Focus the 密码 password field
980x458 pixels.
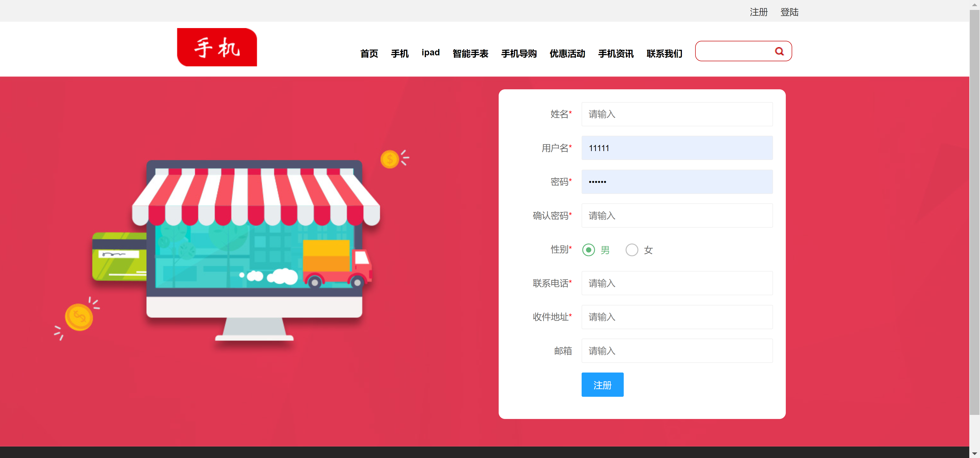click(x=677, y=182)
